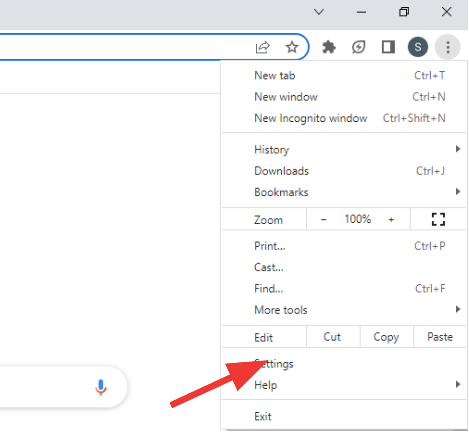Click the share this page icon
Viewport: 469px width, 435px height.
tap(262, 47)
